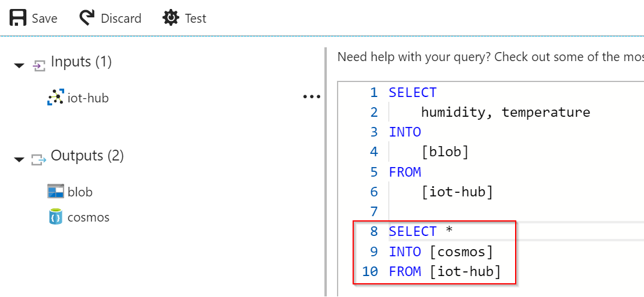
Task: Click line number 10 in editor gutter
Action: coord(369,271)
